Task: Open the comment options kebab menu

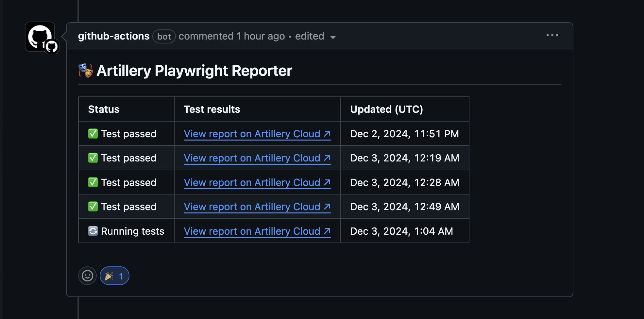Action: point(552,35)
